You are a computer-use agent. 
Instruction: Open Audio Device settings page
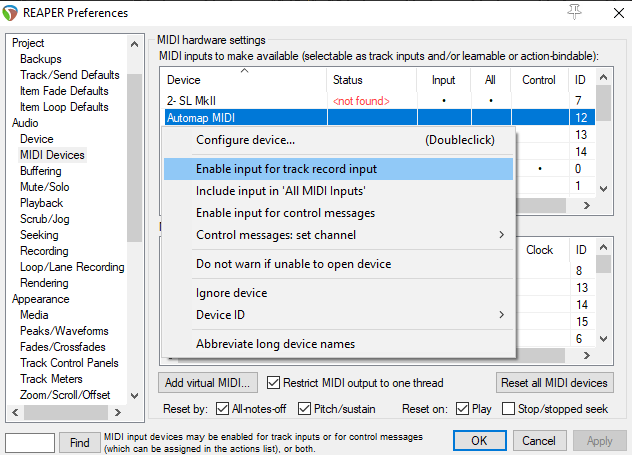coord(37,139)
